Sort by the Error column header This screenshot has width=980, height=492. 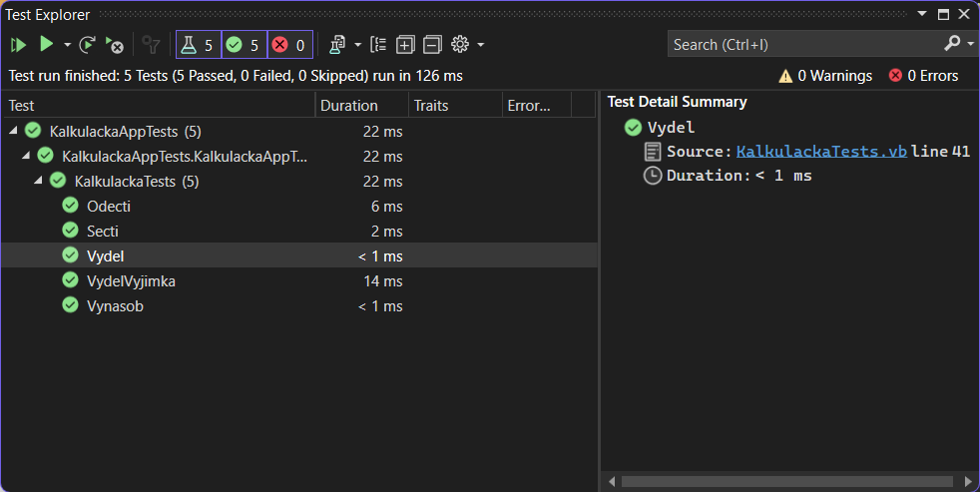(x=537, y=105)
